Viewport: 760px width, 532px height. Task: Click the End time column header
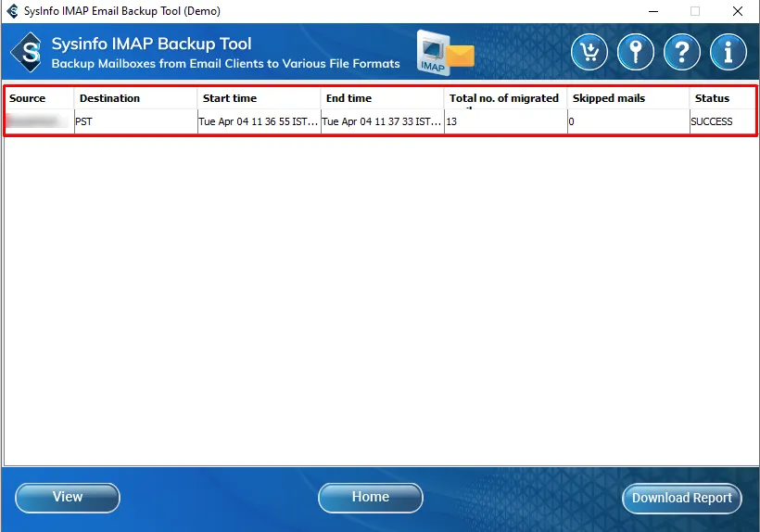pyautogui.click(x=382, y=98)
